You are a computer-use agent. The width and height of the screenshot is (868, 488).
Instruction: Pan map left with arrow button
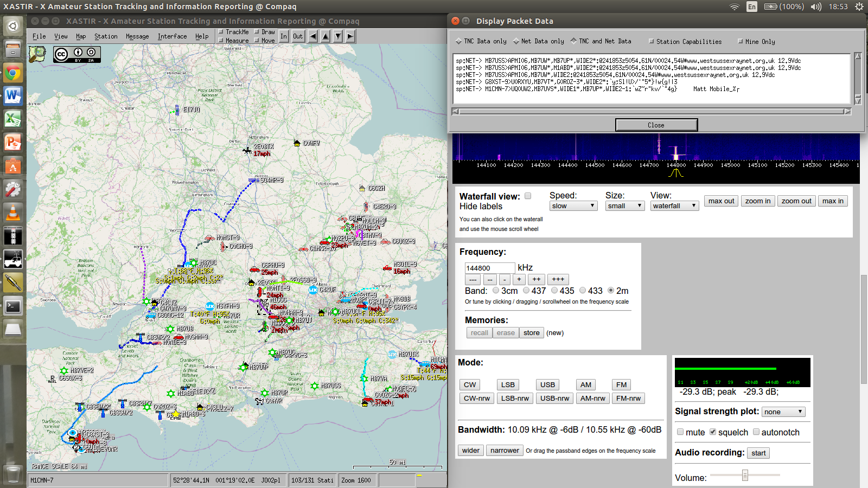pyautogui.click(x=313, y=36)
